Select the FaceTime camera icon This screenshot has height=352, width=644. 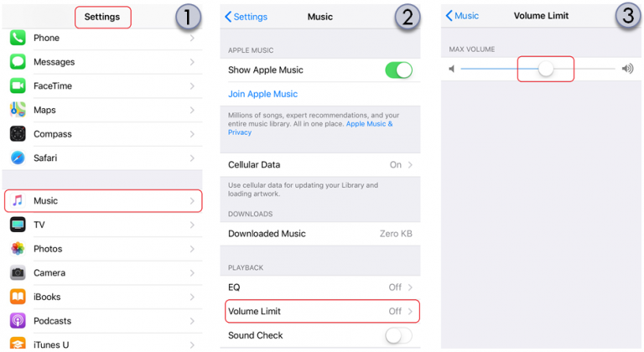tap(18, 85)
